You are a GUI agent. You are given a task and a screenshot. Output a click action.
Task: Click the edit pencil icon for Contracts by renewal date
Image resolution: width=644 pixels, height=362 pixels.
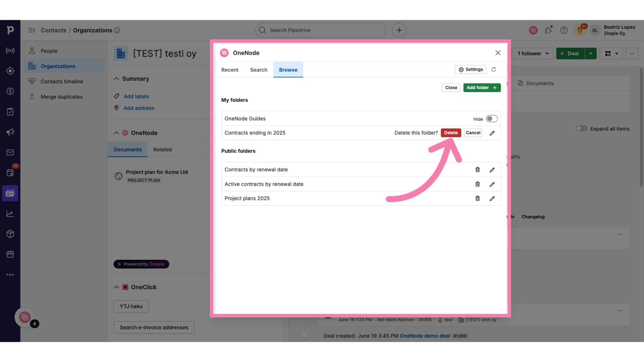492,170
